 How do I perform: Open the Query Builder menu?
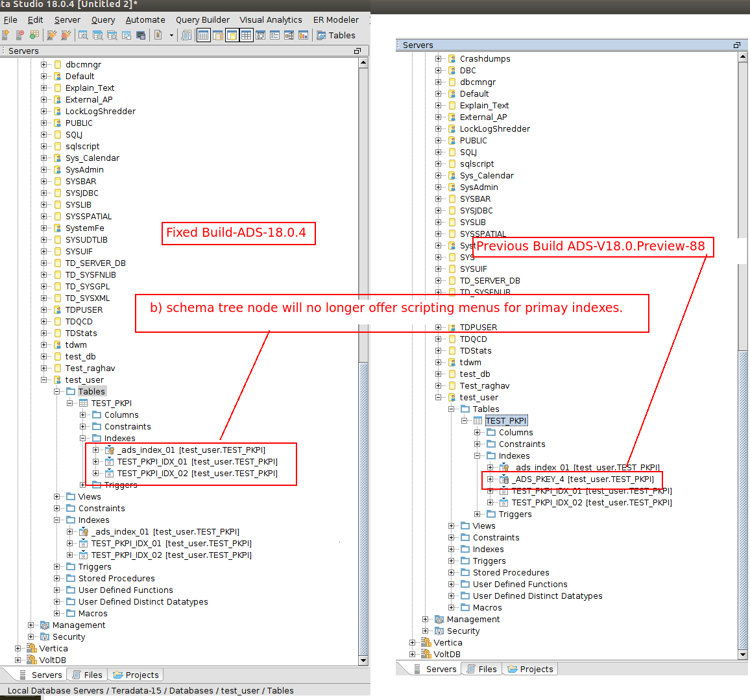[203, 19]
